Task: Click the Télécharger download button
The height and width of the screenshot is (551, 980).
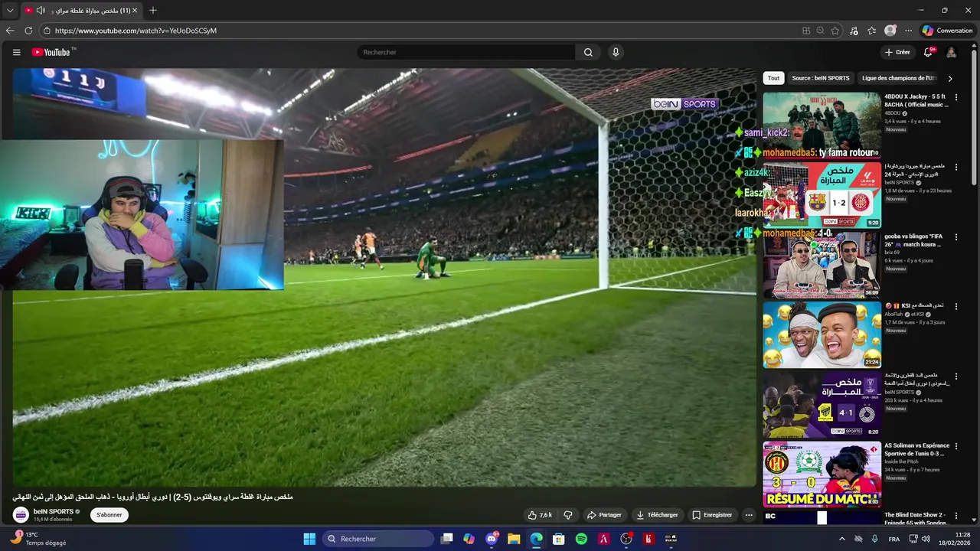Action: 657,515
